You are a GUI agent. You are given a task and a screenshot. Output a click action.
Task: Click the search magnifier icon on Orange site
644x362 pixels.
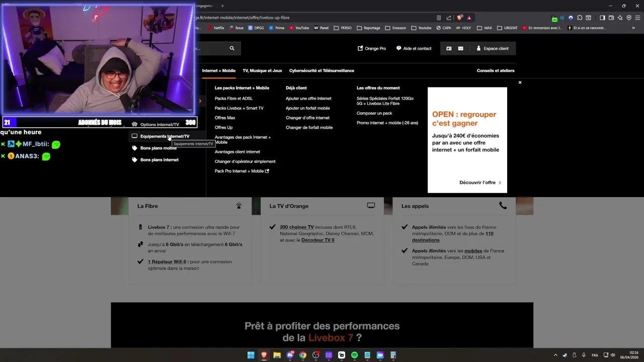[x=232, y=48]
